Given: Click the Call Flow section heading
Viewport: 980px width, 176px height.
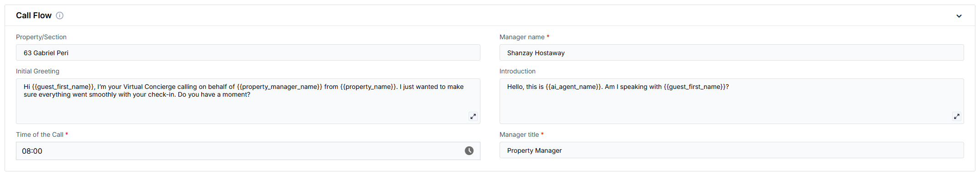Looking at the screenshot, I should pyautogui.click(x=34, y=16).
